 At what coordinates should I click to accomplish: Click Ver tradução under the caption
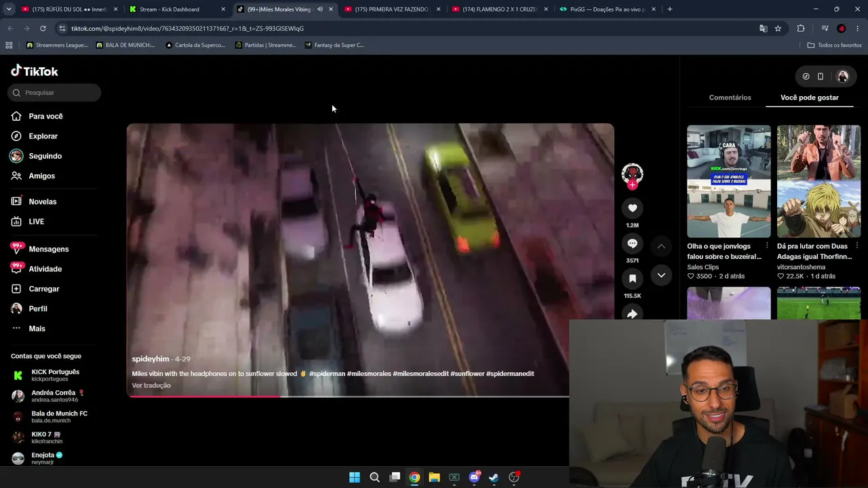click(151, 386)
